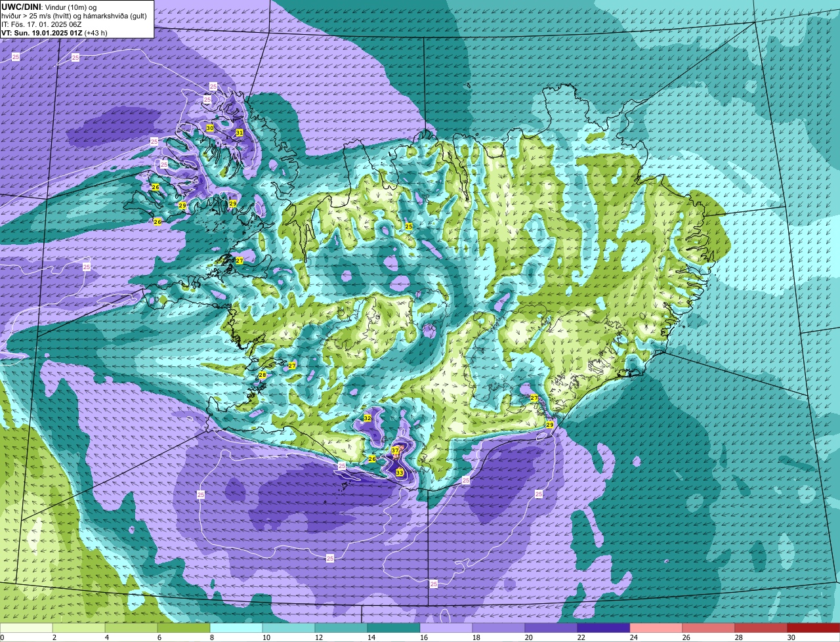Click the yellow gust marker 28
840x642 pixels.
pos(262,375)
